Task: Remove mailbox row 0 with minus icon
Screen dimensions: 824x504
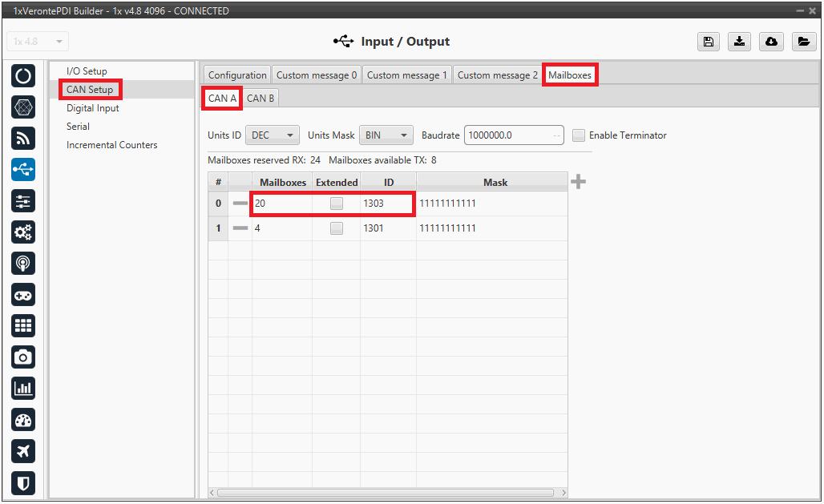Action: [240, 204]
